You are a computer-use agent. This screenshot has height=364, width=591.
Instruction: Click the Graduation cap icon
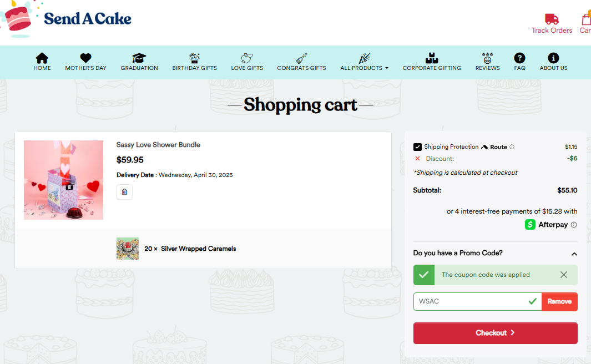139,58
